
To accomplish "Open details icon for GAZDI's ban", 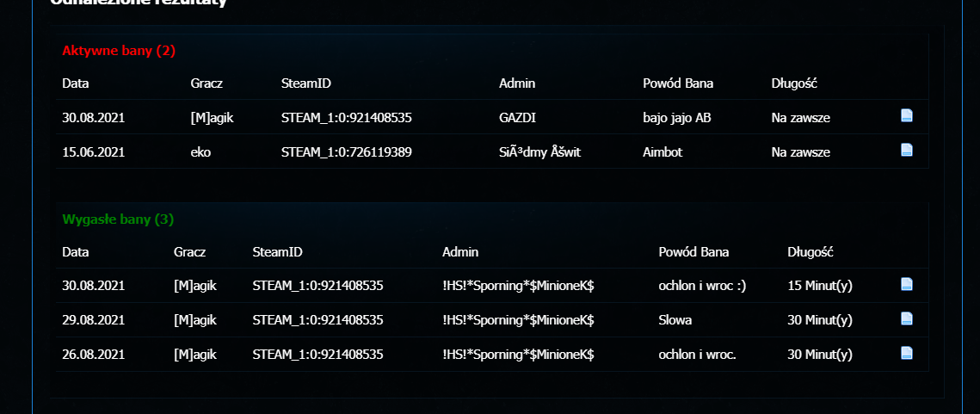I will click(906, 116).
